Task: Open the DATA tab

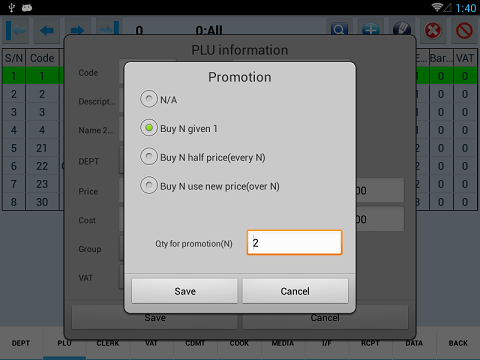Action: point(414,343)
